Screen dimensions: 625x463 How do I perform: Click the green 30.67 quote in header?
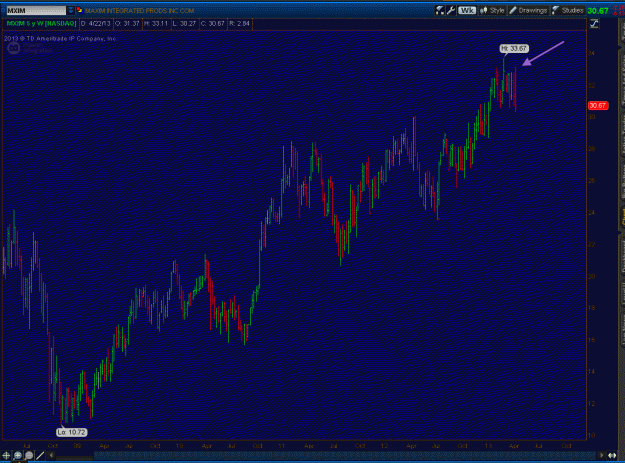tap(598, 11)
